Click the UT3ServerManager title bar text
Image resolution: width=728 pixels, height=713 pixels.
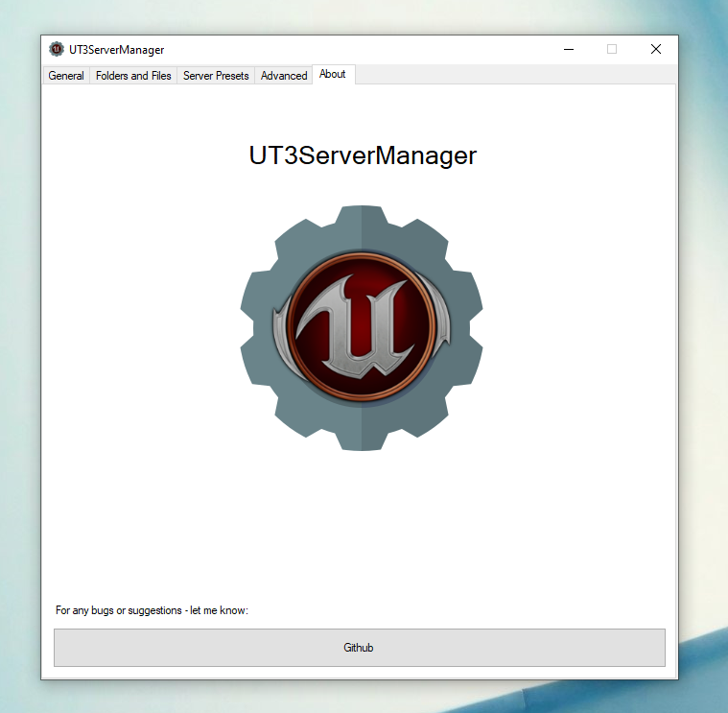[x=116, y=50]
